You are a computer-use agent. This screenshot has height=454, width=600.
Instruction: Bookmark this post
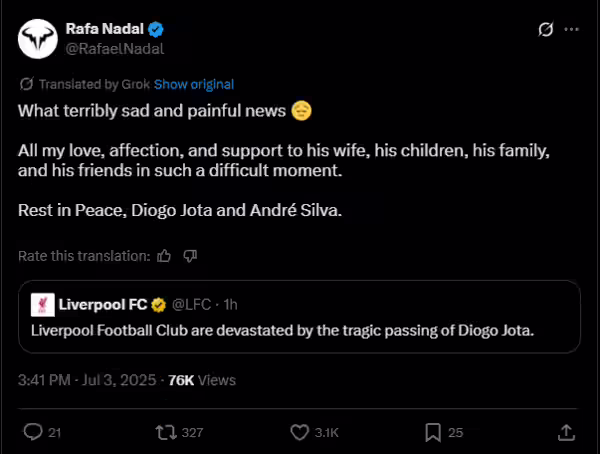[x=433, y=433]
